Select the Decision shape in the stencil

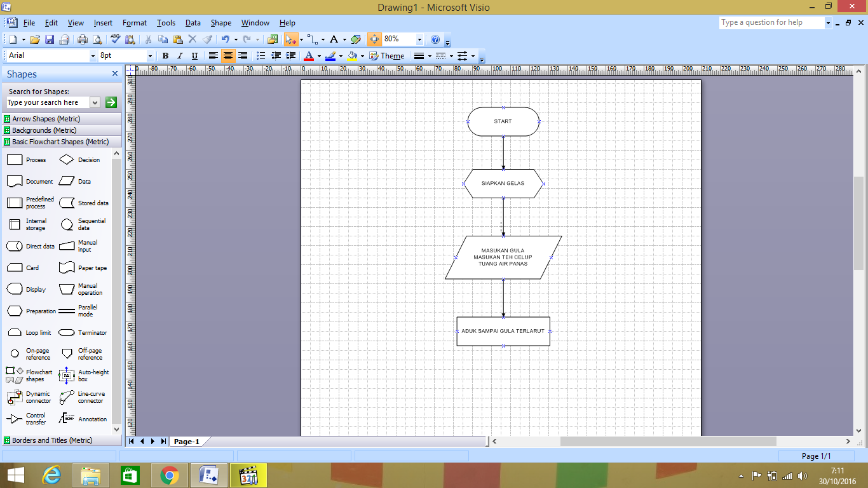66,159
